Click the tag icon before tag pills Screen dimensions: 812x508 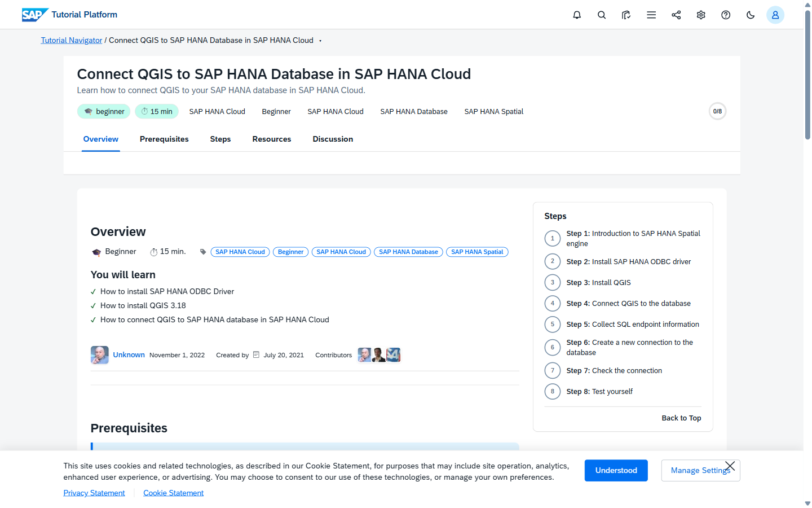click(x=203, y=252)
